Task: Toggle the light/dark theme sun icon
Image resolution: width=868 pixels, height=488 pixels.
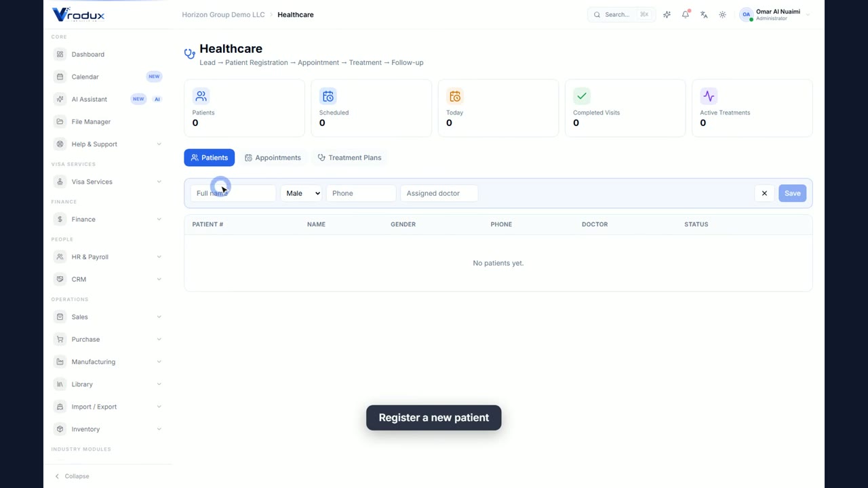Action: pos(722,14)
